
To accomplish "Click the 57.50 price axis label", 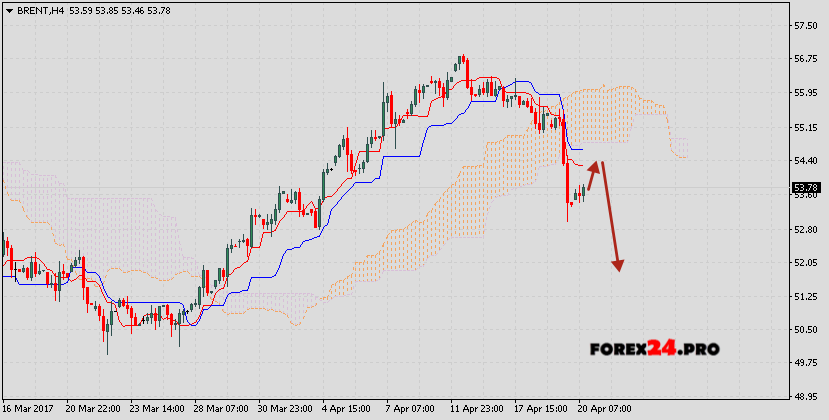I will [x=806, y=25].
